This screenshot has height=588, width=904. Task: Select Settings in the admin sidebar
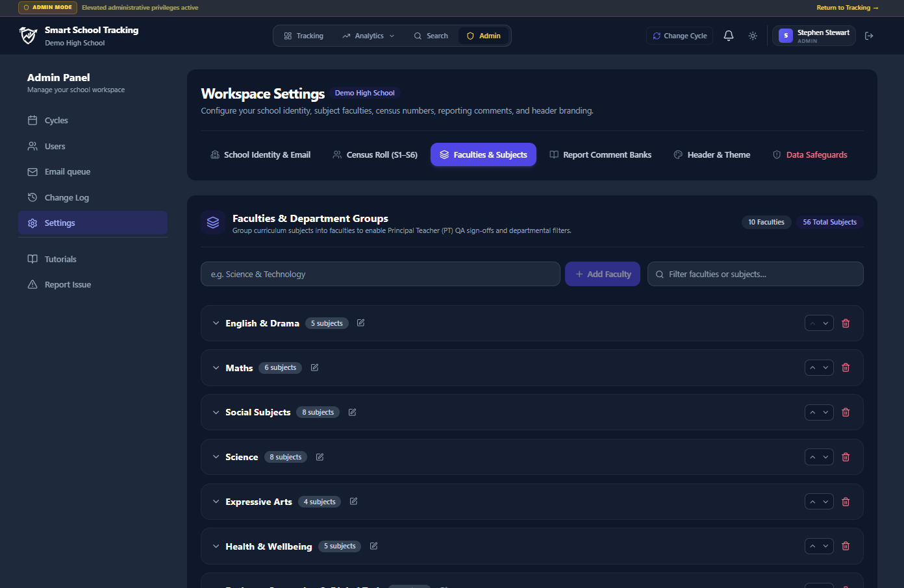pyautogui.click(x=93, y=223)
